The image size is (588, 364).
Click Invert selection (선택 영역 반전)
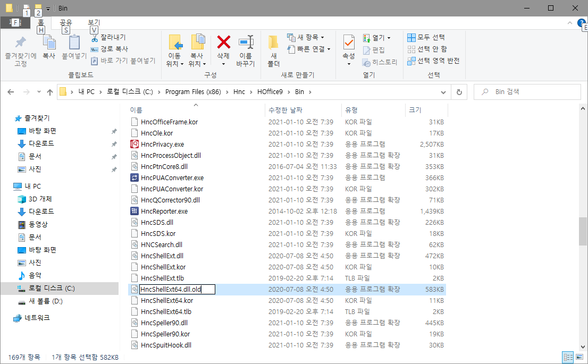[433, 61]
